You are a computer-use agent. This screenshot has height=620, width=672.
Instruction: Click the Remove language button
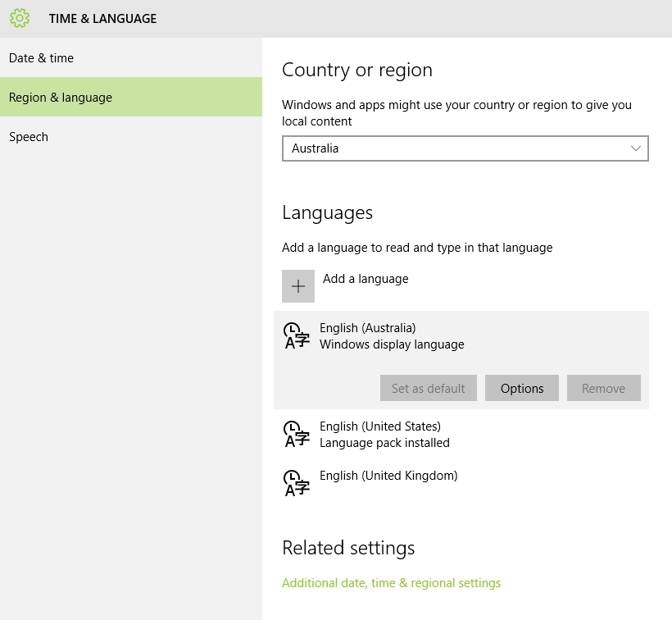coord(603,388)
